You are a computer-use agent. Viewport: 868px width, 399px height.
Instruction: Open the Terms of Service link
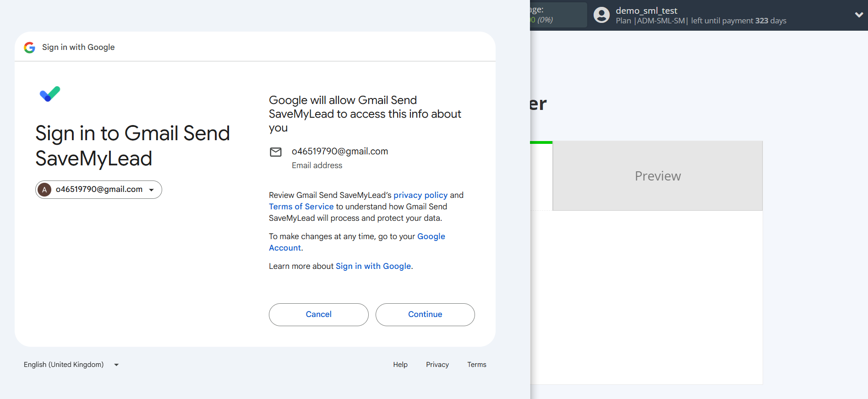tap(301, 206)
